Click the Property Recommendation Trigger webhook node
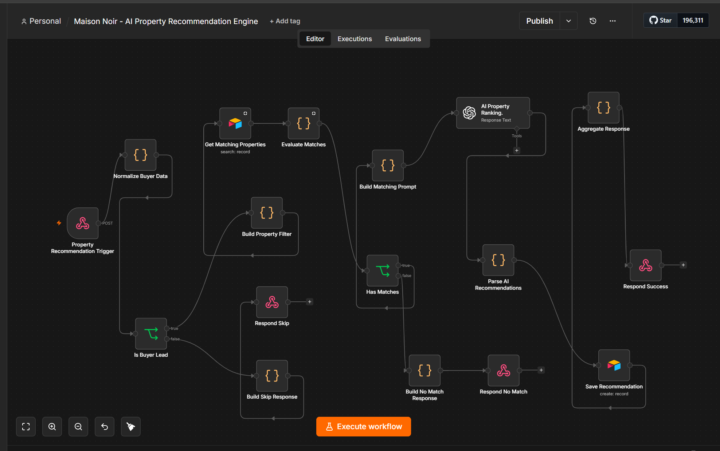The height and width of the screenshot is (451, 720). point(83,223)
